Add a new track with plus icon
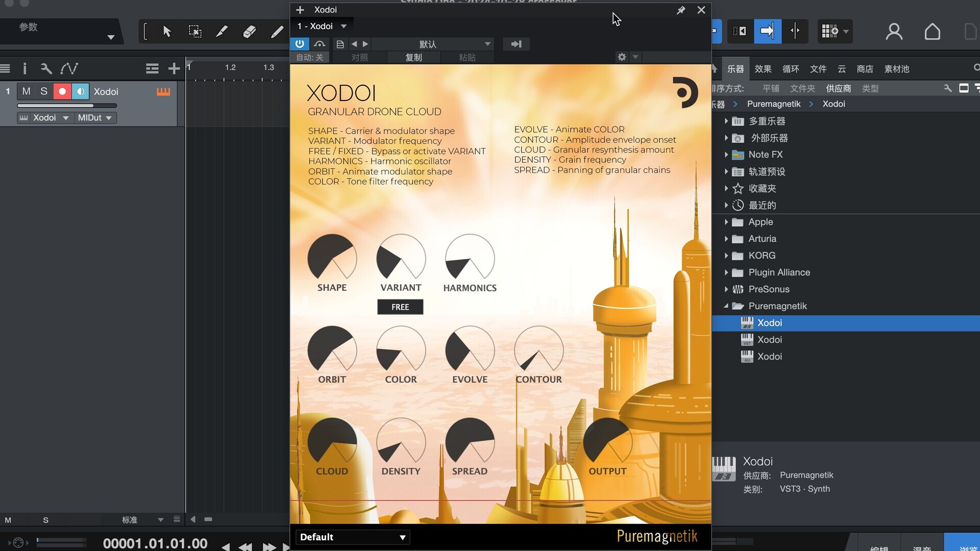Image resolution: width=980 pixels, height=551 pixels. pyautogui.click(x=174, y=68)
